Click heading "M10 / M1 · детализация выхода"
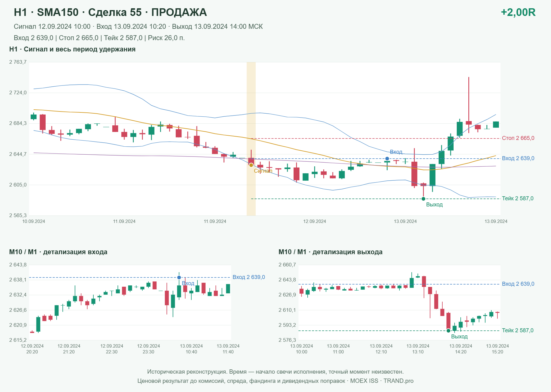 click(x=331, y=252)
